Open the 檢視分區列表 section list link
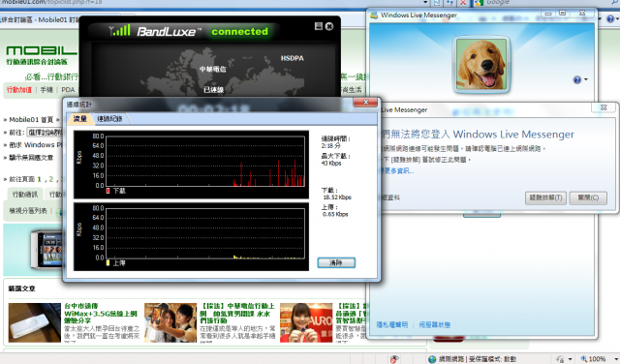620x364 pixels. (x=28, y=211)
